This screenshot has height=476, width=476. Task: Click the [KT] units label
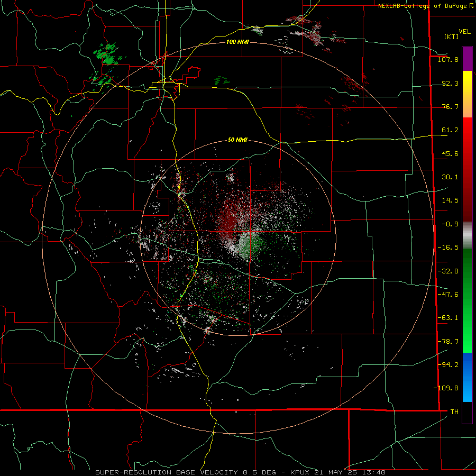point(452,36)
